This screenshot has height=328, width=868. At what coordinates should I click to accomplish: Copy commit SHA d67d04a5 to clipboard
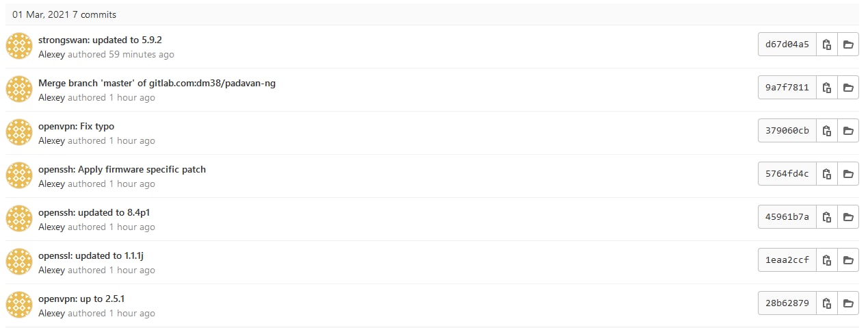[x=827, y=45]
